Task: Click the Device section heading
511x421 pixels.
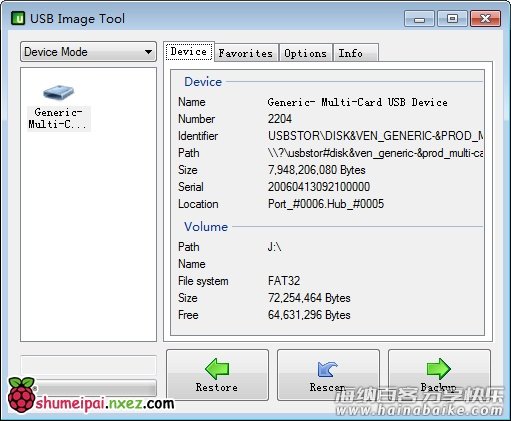Action: (203, 82)
